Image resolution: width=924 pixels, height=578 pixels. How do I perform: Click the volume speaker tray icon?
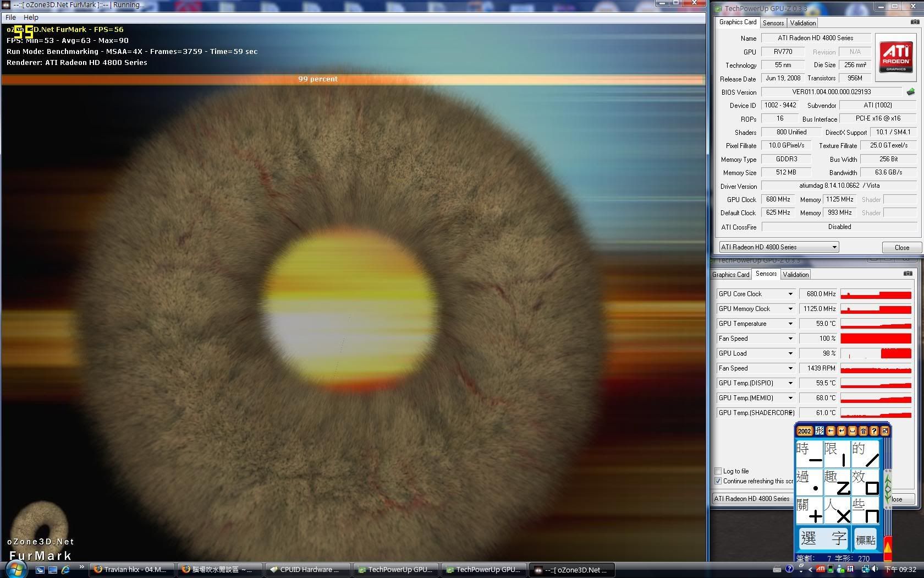coord(875,570)
